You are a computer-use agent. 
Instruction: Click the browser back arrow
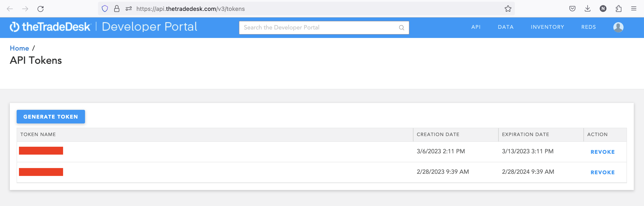tap(10, 9)
